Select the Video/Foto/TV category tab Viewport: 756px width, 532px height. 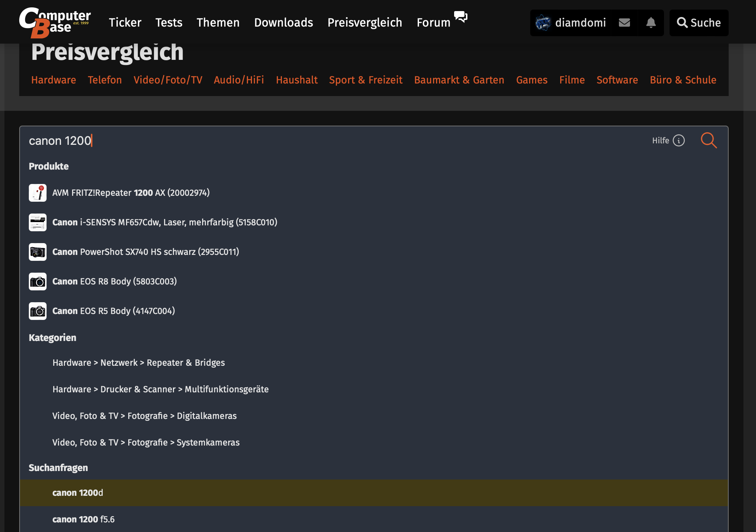click(x=168, y=80)
